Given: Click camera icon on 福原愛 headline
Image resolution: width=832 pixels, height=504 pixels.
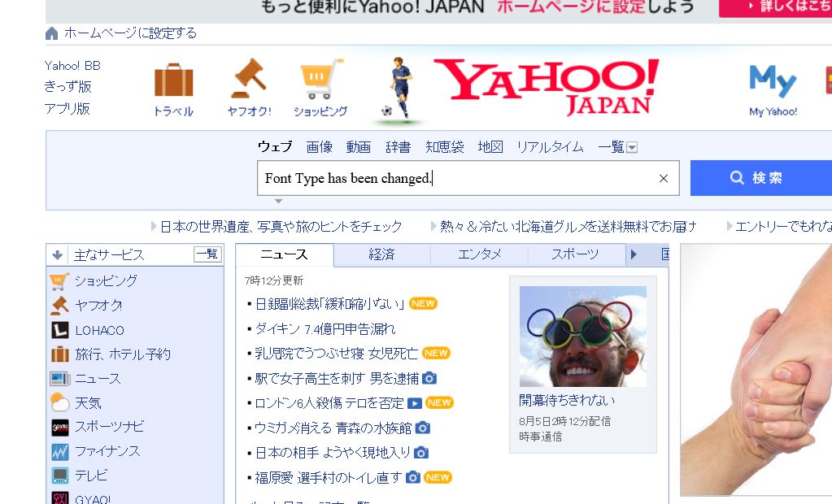Looking at the screenshot, I should (413, 477).
